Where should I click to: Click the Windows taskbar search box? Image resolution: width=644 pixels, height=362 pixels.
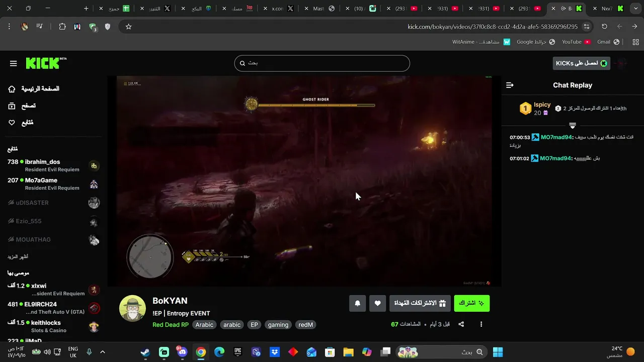coord(442,352)
